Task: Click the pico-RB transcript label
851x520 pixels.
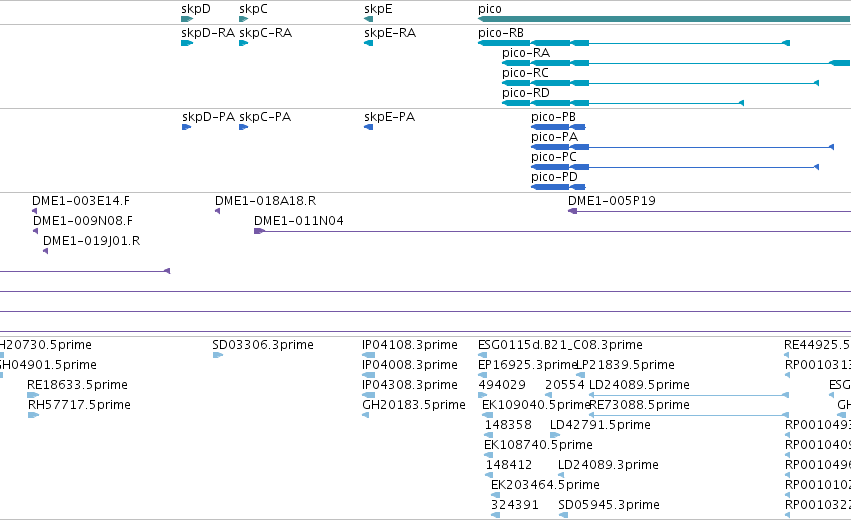Action: (500, 33)
